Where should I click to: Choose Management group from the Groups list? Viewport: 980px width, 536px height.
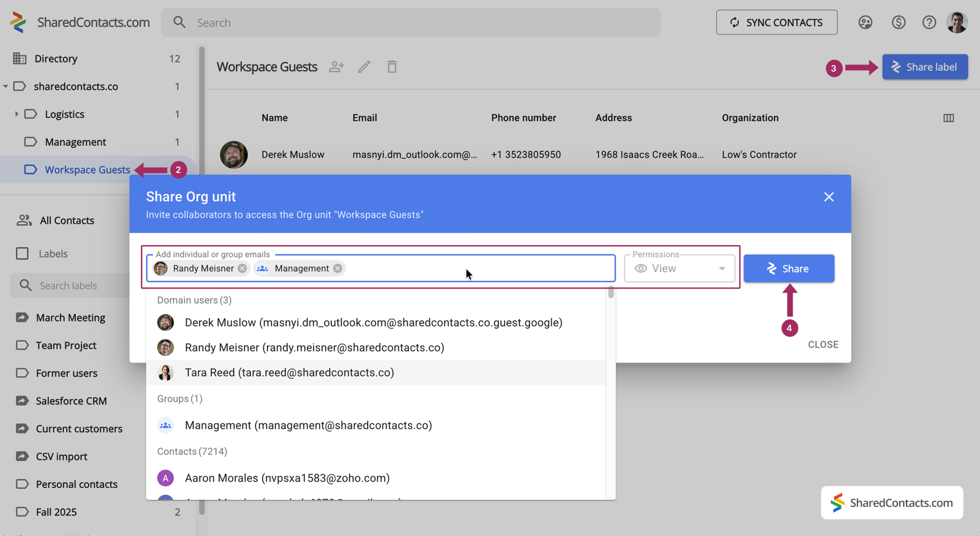coord(376,425)
